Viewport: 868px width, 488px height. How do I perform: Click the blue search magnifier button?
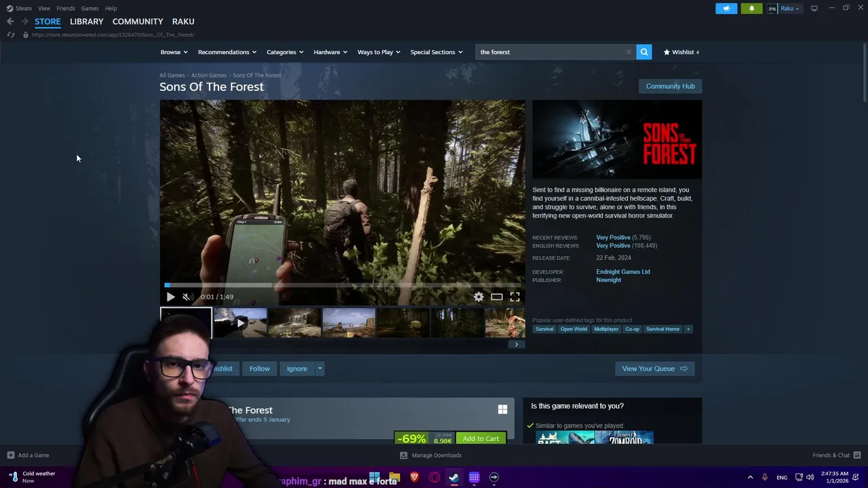coord(644,52)
